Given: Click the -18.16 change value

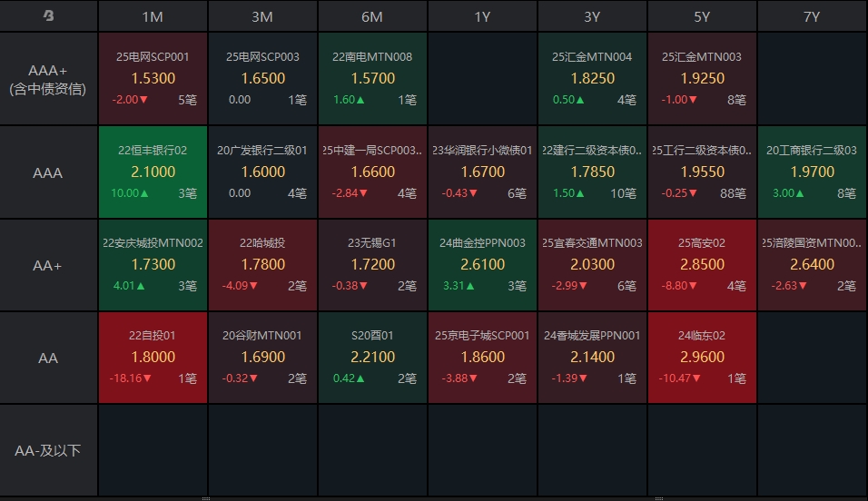Looking at the screenshot, I should 130,378.
